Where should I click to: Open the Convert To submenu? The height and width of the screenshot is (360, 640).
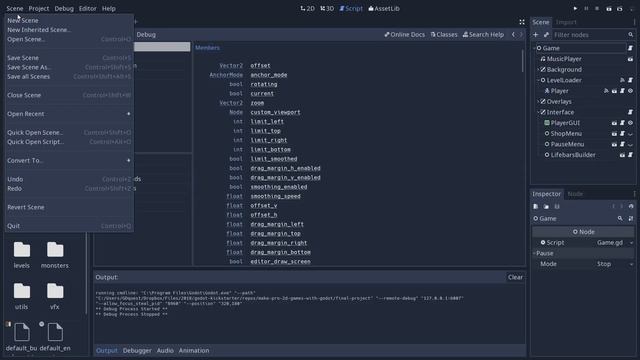click(69, 160)
